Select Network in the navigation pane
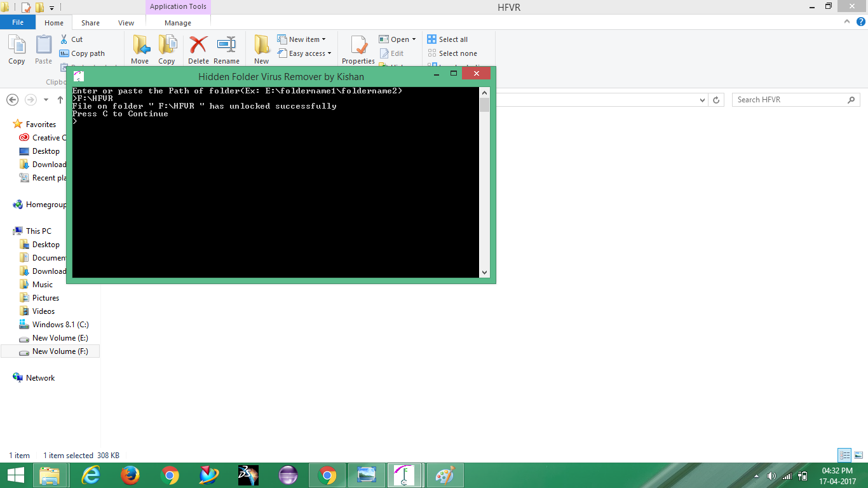Viewport: 868px width, 488px height. (x=40, y=378)
